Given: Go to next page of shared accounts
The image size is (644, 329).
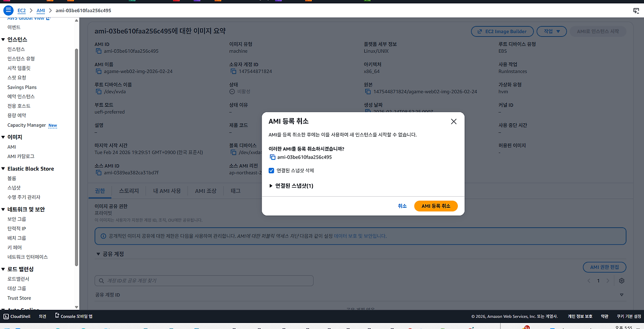Looking at the screenshot, I should coord(608,281).
